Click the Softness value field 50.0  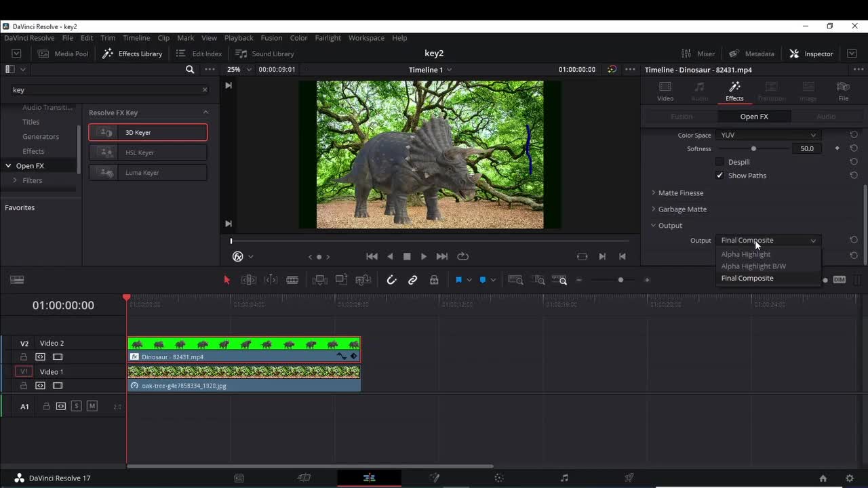tap(806, 148)
